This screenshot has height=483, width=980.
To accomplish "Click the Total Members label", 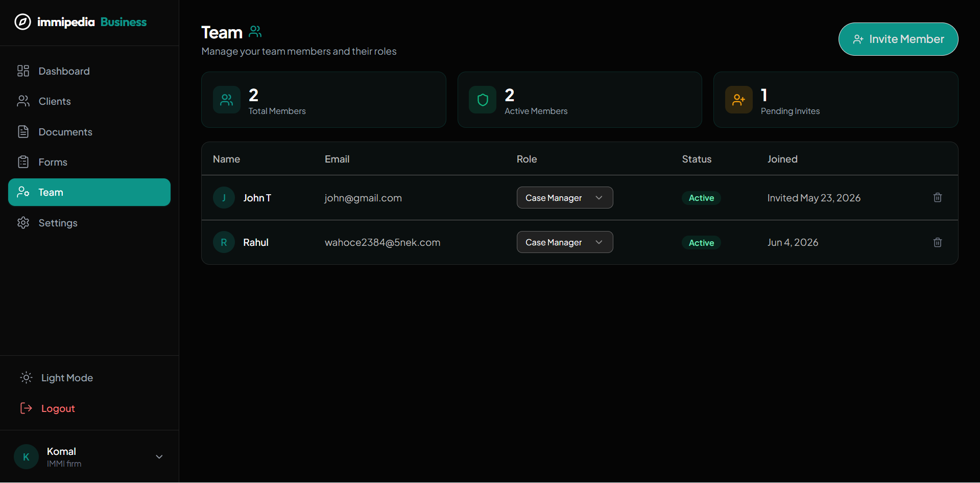I will point(277,111).
